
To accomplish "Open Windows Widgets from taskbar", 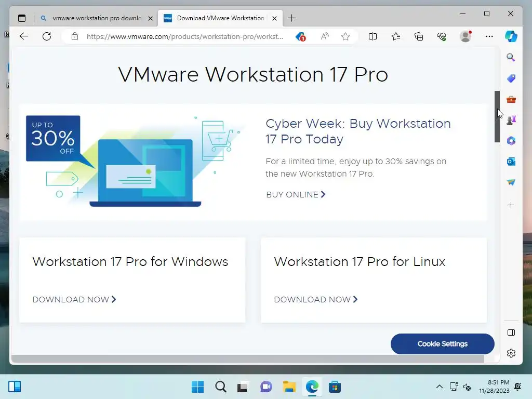I will (x=15, y=387).
